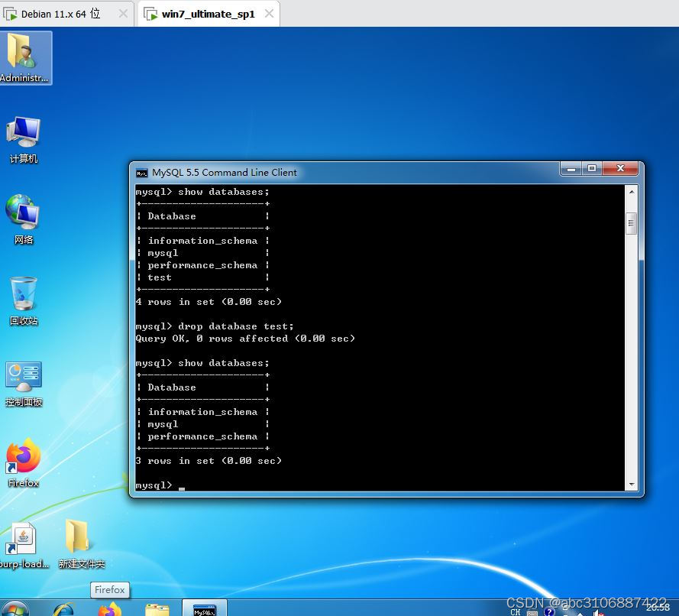This screenshot has height=616, width=679.
Task: Click the console vertical scrollbar thumb
Action: pos(632,223)
